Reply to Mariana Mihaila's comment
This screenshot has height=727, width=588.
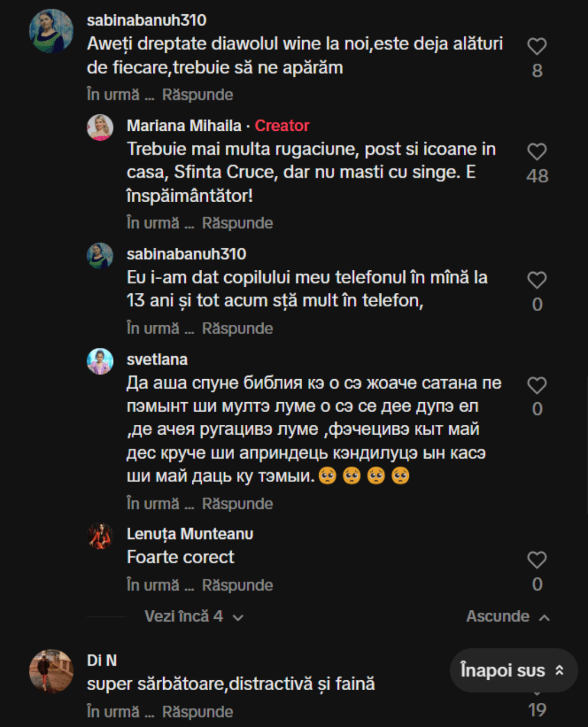point(237,223)
